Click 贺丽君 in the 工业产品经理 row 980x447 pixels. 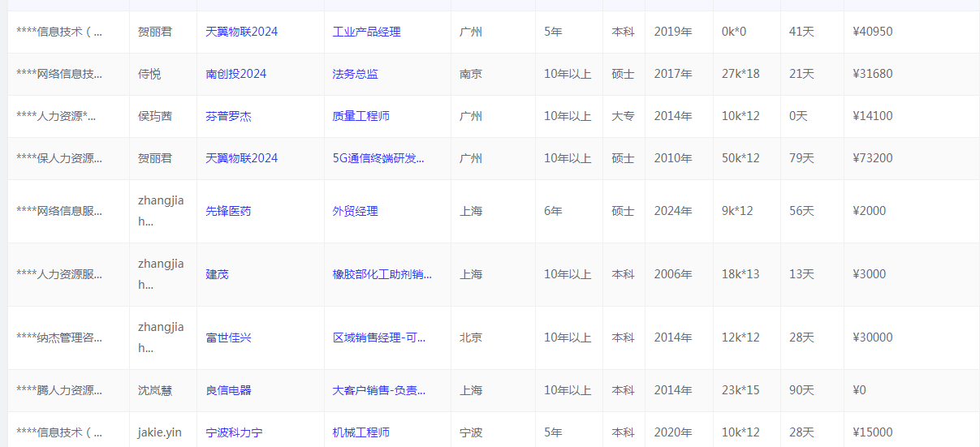(155, 32)
